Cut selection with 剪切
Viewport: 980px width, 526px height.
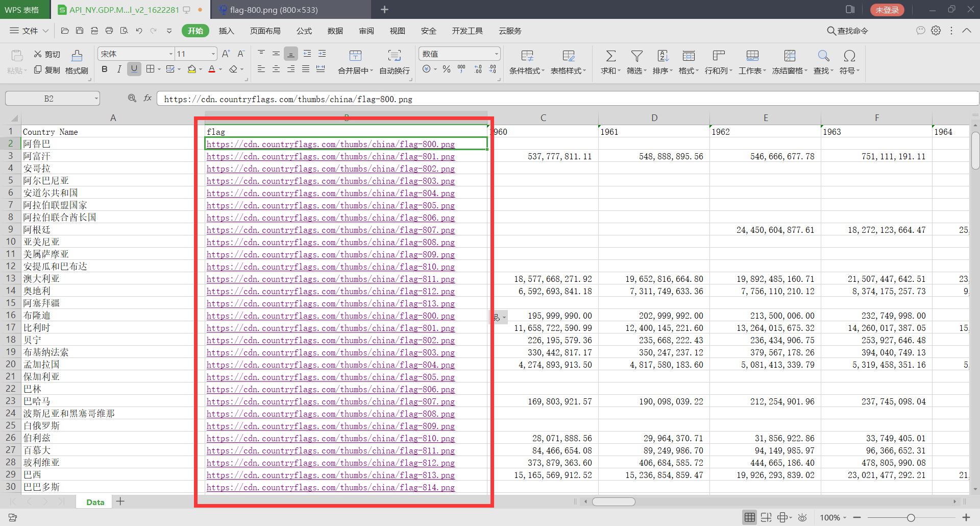47,54
